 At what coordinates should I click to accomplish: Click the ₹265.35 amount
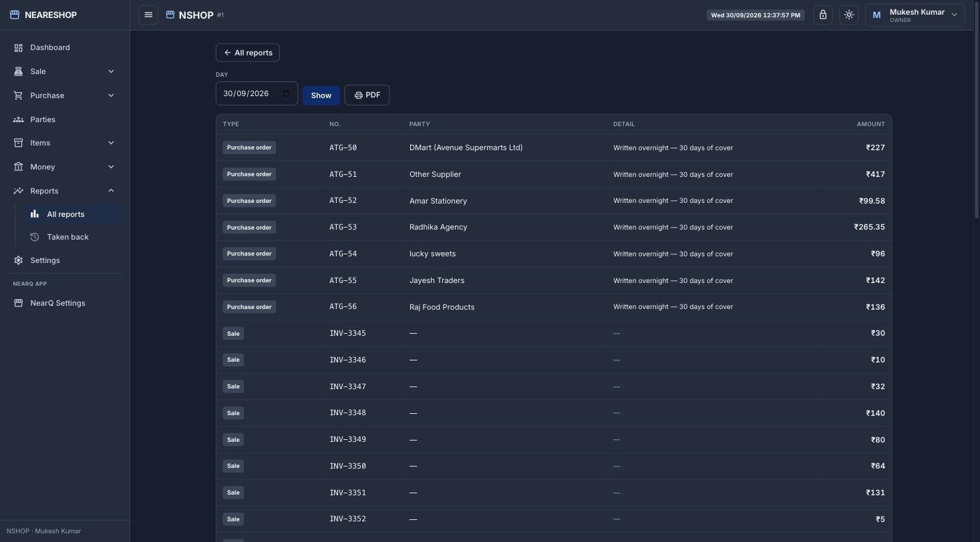(869, 227)
